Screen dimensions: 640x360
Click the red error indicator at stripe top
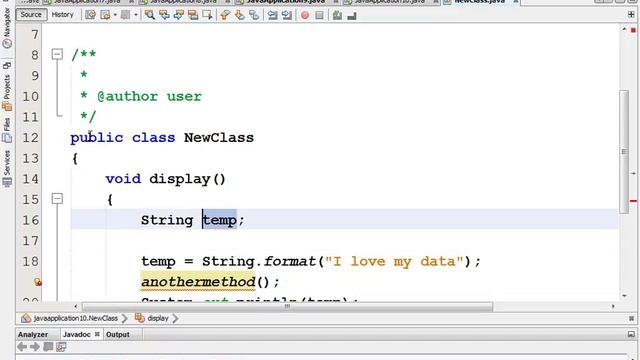tap(633, 30)
